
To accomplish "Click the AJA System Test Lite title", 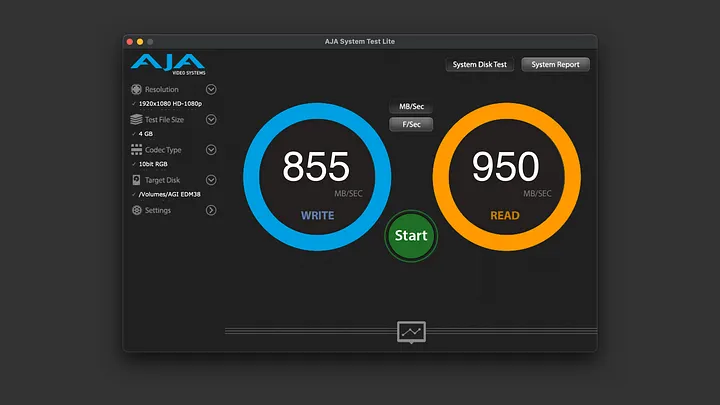I will click(x=360, y=41).
